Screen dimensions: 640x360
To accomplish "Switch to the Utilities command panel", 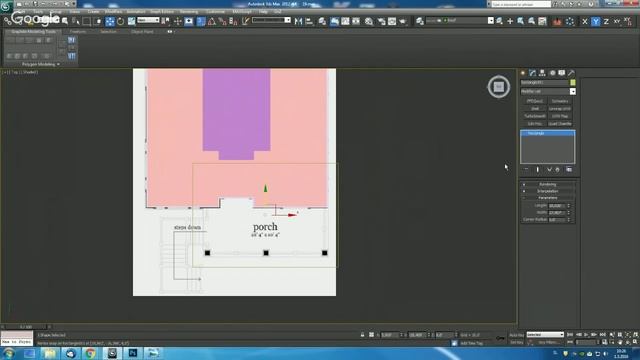I will pyautogui.click(x=571, y=73).
